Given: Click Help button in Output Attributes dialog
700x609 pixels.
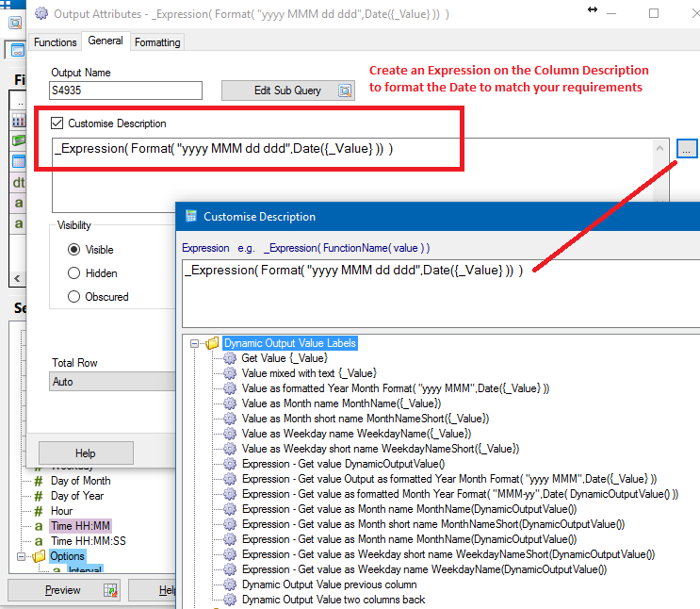Looking at the screenshot, I should [x=86, y=453].
